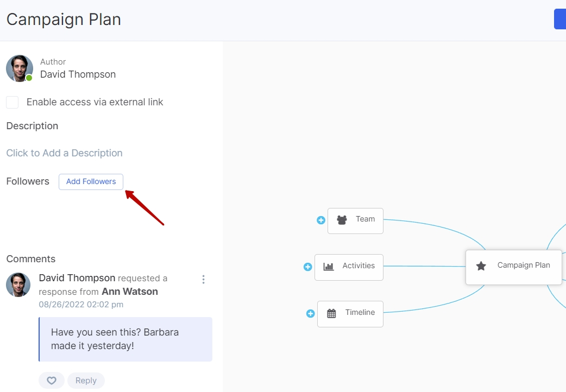Select the Team mind map node
The height and width of the screenshot is (392, 566).
[x=355, y=221]
